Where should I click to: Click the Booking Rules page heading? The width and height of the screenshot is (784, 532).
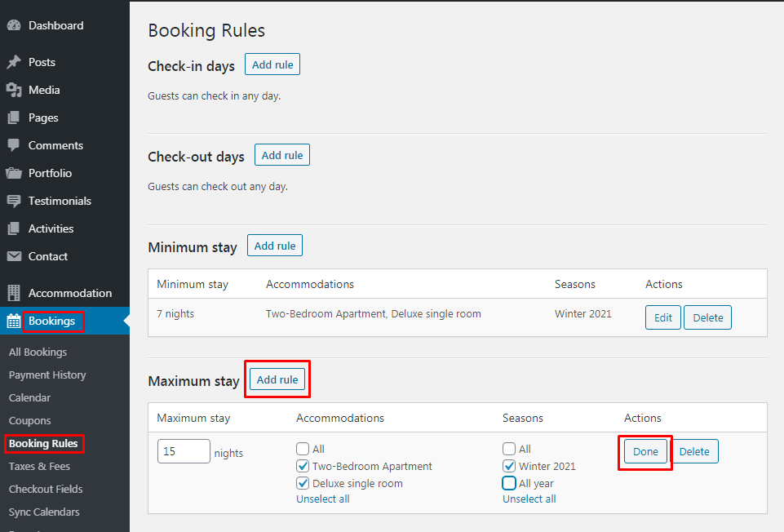pos(206,30)
